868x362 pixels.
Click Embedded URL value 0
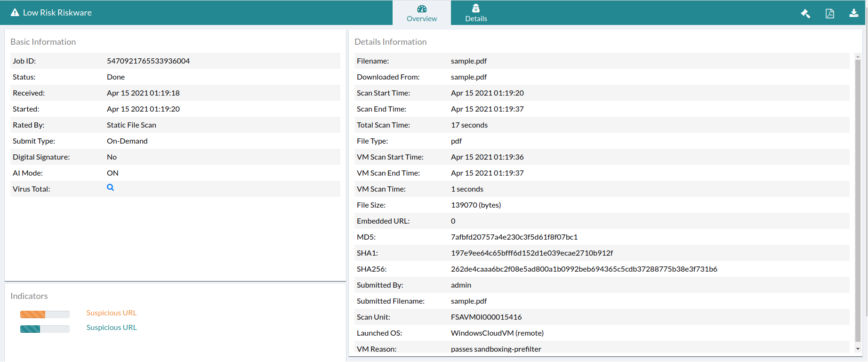(453, 221)
